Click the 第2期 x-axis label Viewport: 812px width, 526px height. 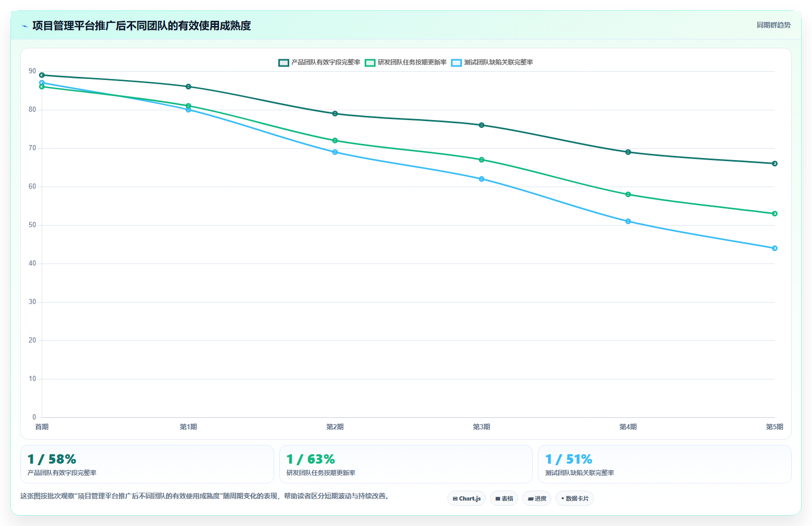point(335,427)
